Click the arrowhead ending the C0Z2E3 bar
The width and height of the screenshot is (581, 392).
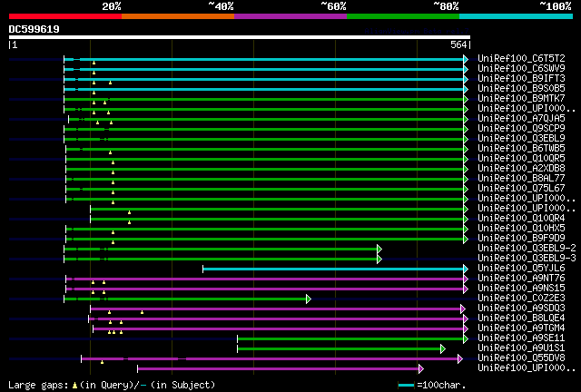309,299
